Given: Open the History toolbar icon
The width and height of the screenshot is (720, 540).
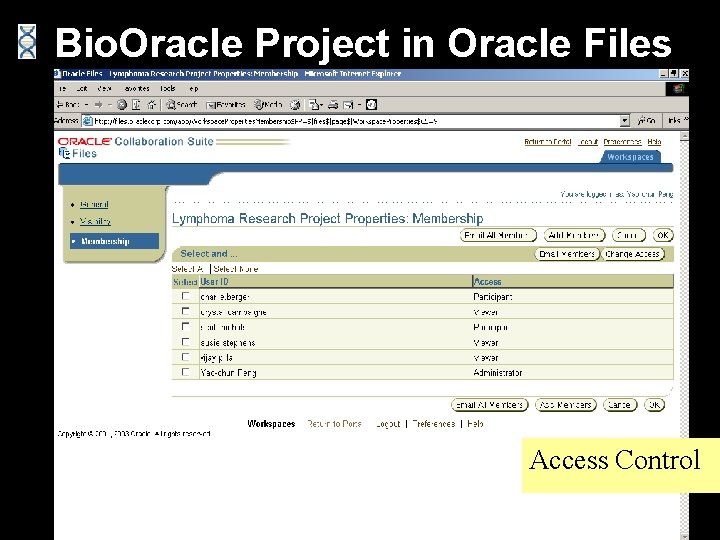Looking at the screenshot, I should (x=295, y=105).
